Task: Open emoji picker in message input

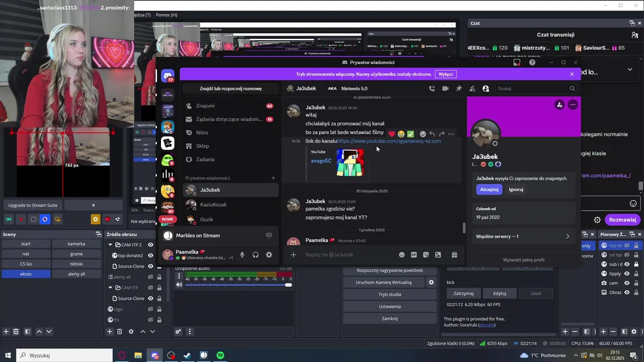Action: click(401, 255)
